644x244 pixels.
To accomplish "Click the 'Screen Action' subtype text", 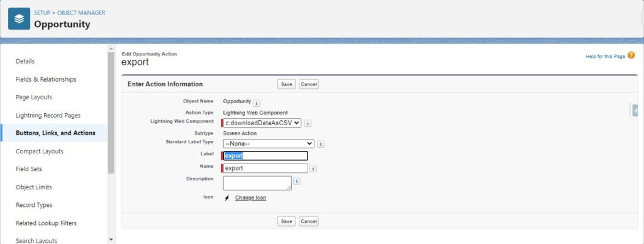I will pos(240,133).
